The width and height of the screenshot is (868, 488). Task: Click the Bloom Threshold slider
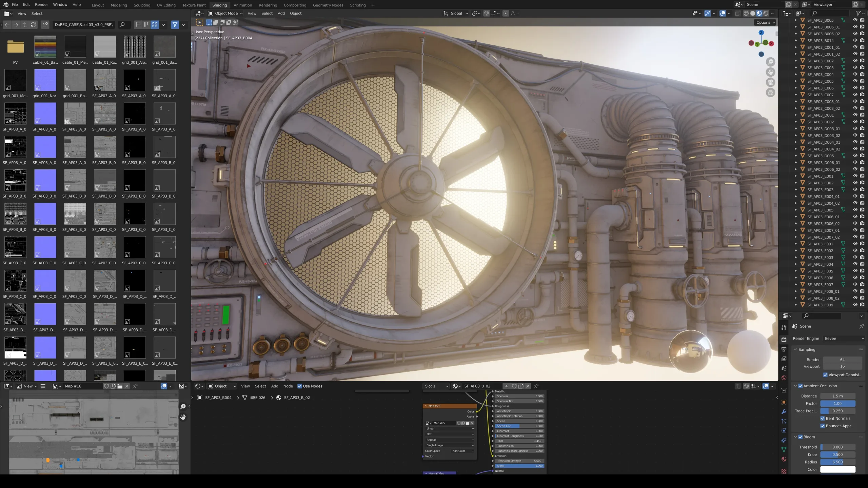pos(837,447)
